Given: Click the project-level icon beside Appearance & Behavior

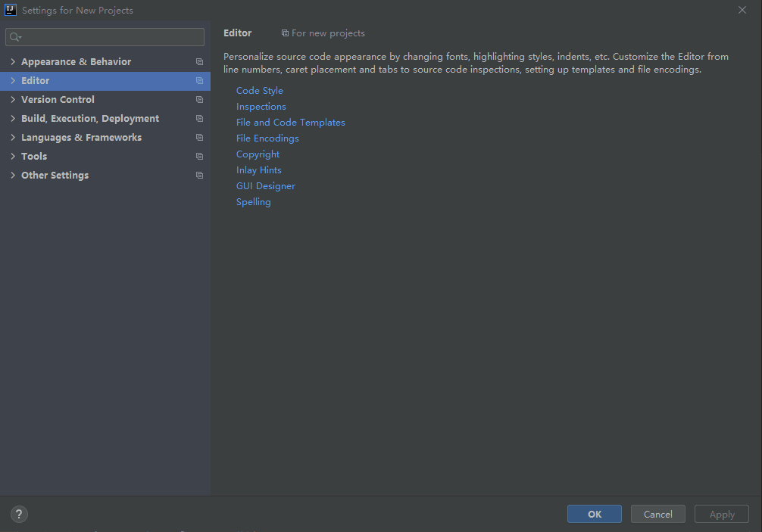Looking at the screenshot, I should [199, 61].
